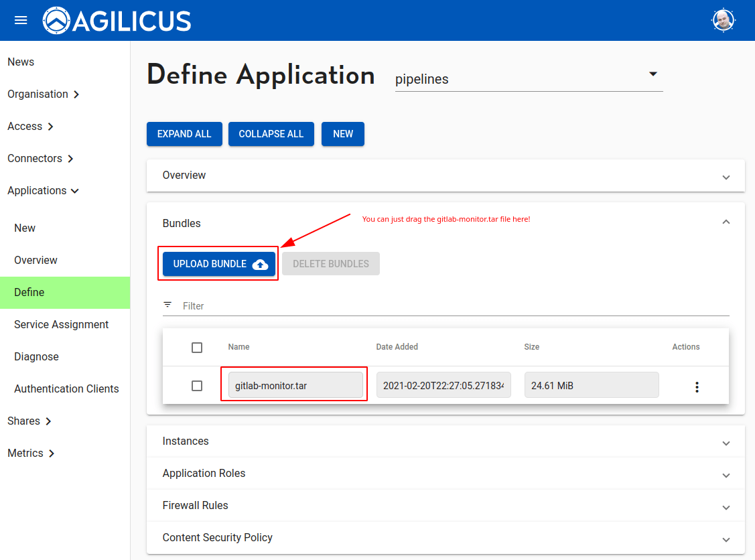Tick the gitlab-monitor.tar row checkbox
This screenshot has width=755, height=560.
[x=197, y=386]
